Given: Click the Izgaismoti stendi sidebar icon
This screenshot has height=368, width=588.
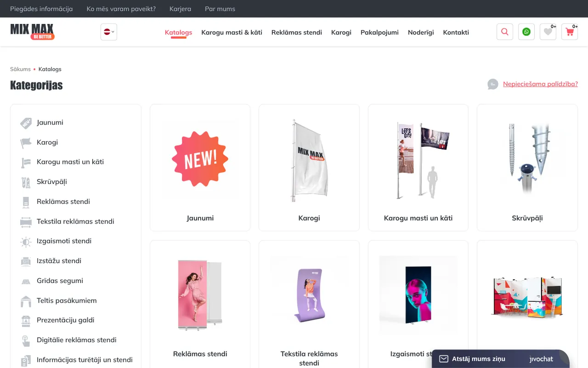Looking at the screenshot, I should pos(26,241).
